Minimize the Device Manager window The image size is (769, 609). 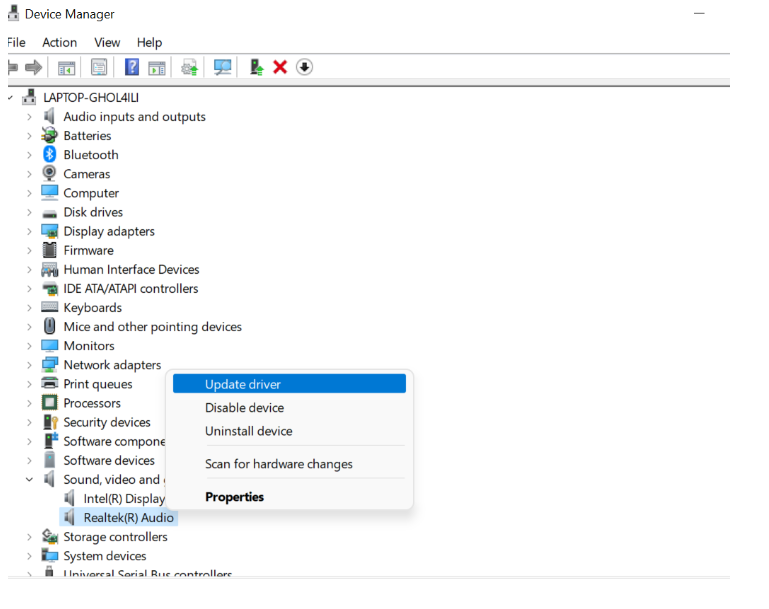click(x=699, y=14)
